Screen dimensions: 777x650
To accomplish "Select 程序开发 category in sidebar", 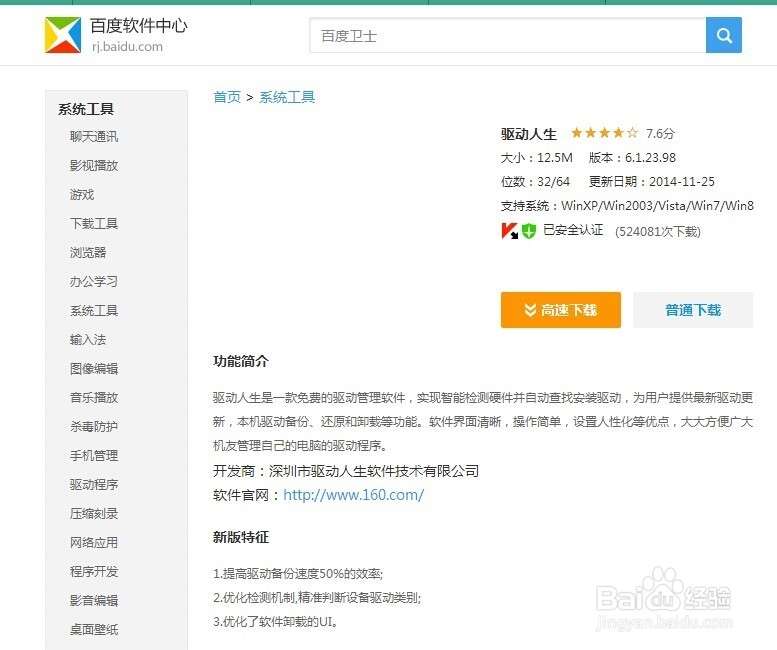I will [94, 571].
